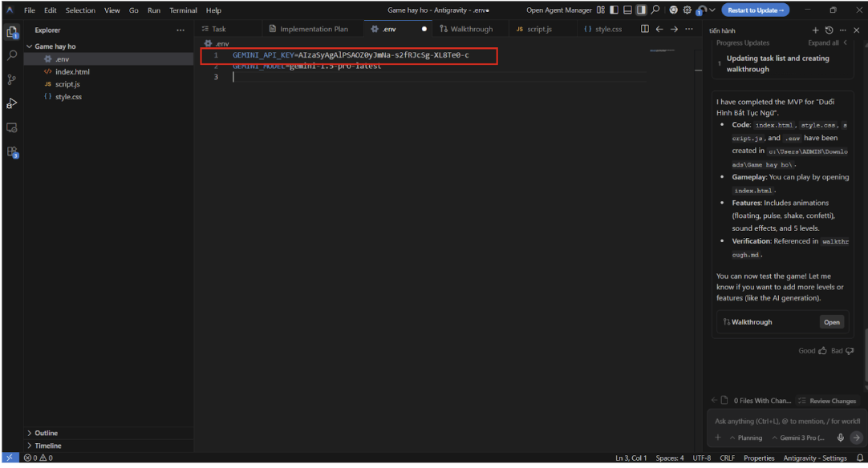Open chat history clock icon

(829, 30)
